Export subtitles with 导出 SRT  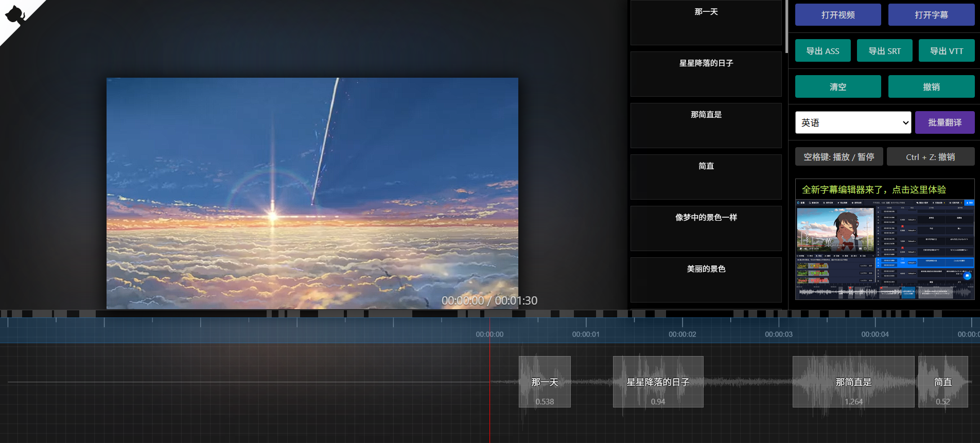point(884,51)
